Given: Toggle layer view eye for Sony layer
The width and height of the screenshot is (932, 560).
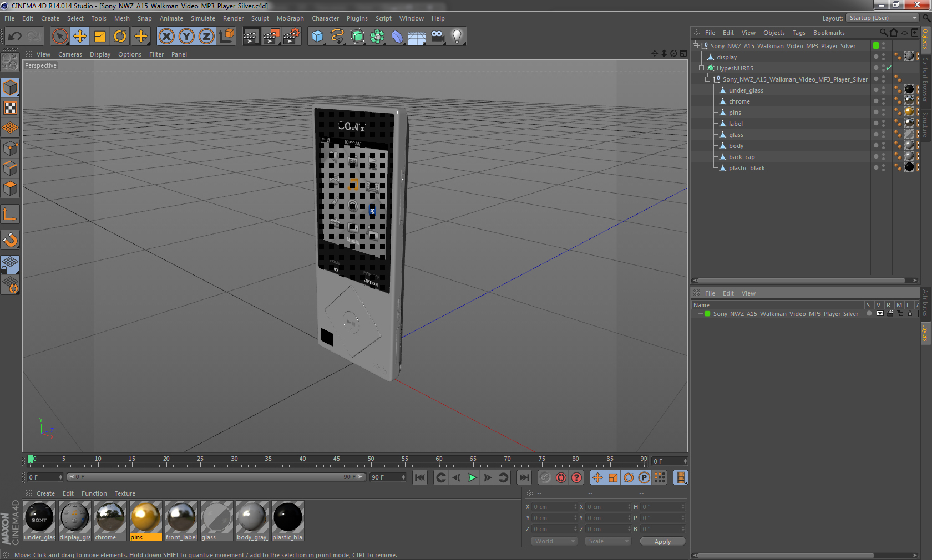Looking at the screenshot, I should point(880,314).
